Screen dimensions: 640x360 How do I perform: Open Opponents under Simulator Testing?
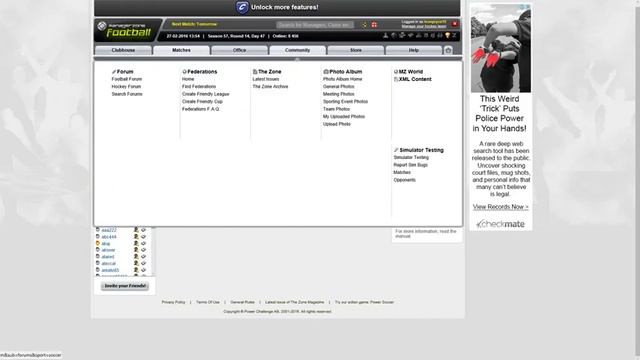(x=404, y=180)
